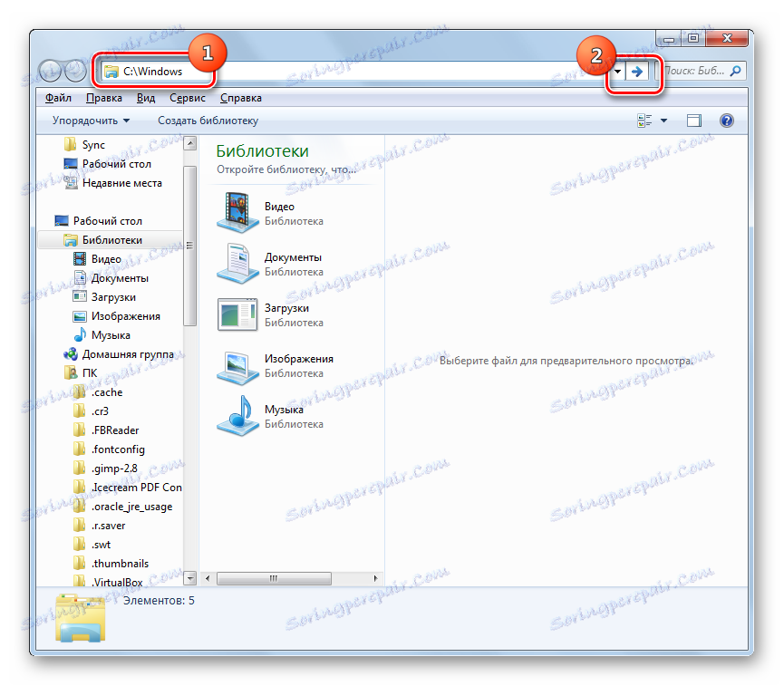The height and width of the screenshot is (686, 784).
Task: Select Недавние места in navigation pane
Action: [x=113, y=183]
